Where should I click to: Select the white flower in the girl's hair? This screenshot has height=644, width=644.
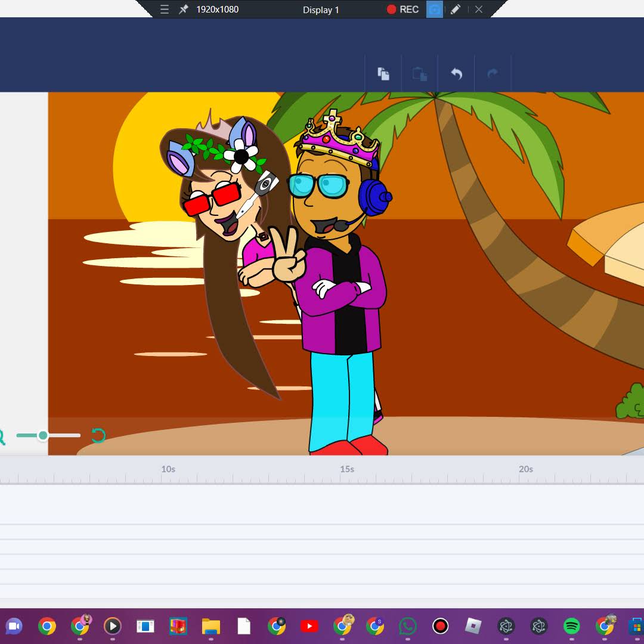click(241, 156)
